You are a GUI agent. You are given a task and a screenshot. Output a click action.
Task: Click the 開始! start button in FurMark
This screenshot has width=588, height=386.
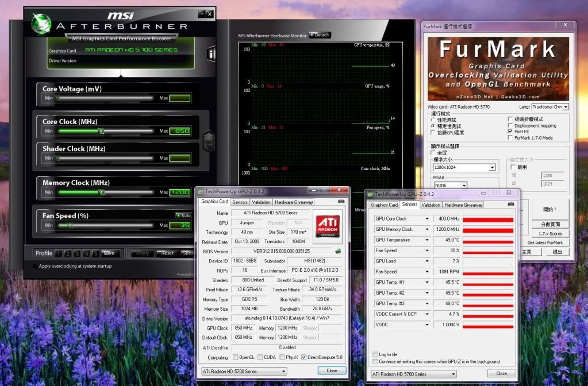pyautogui.click(x=550, y=210)
